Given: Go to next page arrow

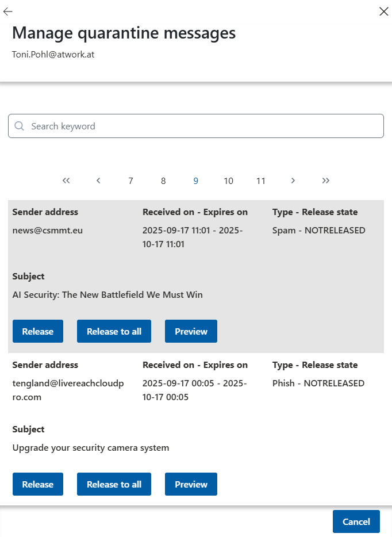Looking at the screenshot, I should [x=293, y=181].
